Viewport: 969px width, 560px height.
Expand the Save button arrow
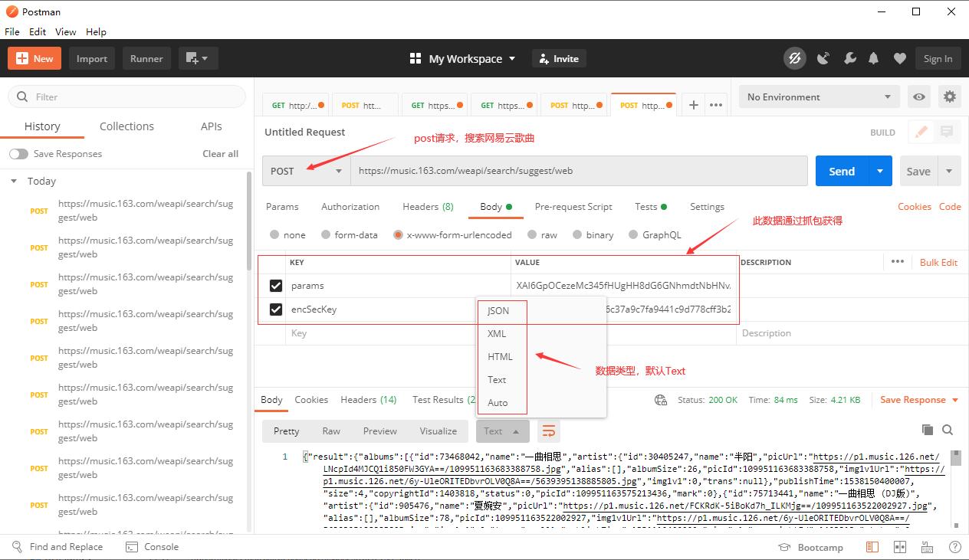pyautogui.click(x=949, y=171)
